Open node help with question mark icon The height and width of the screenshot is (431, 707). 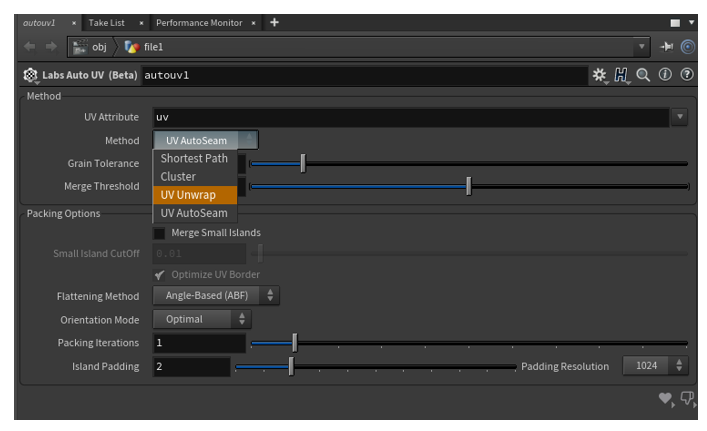coord(687,74)
